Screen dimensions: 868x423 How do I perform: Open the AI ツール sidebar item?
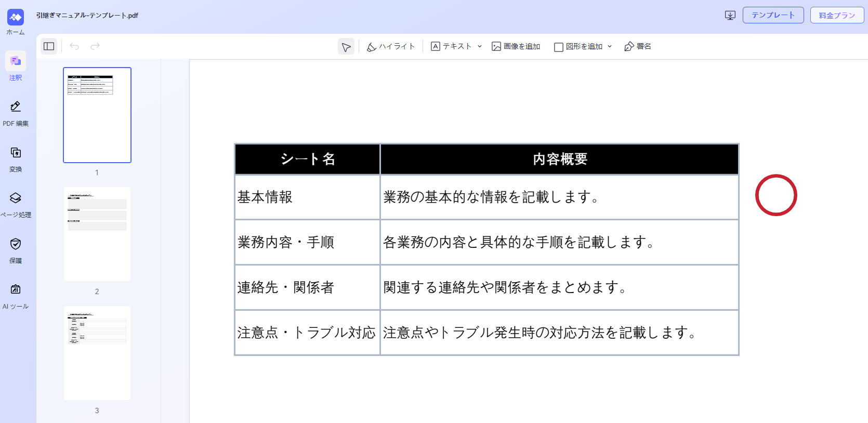coord(16,296)
